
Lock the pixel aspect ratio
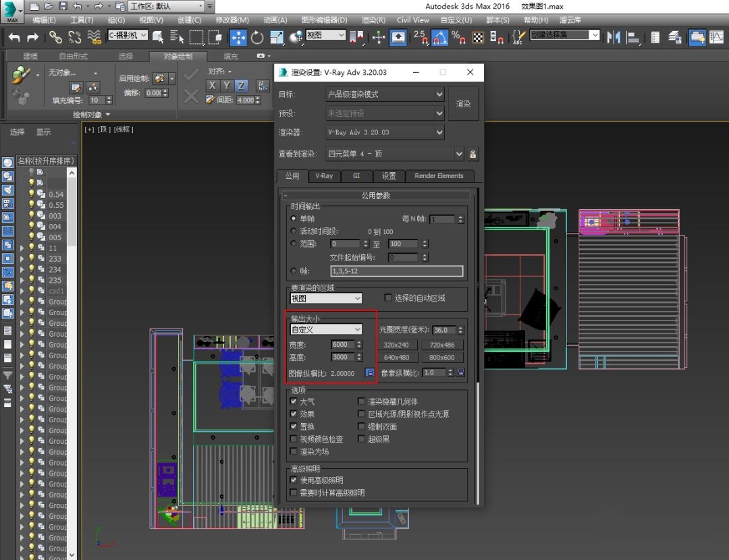(x=461, y=372)
